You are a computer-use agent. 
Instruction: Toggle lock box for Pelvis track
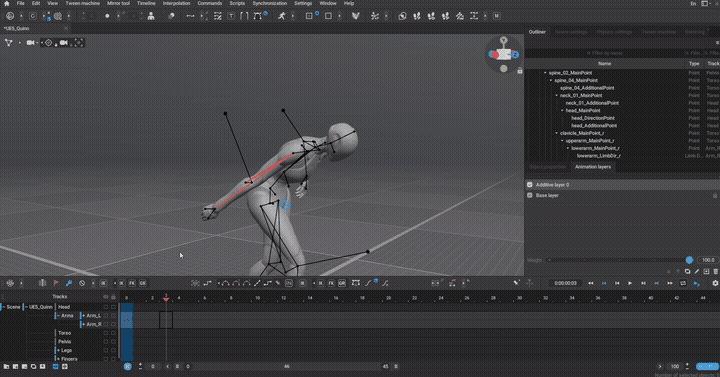click(x=113, y=342)
